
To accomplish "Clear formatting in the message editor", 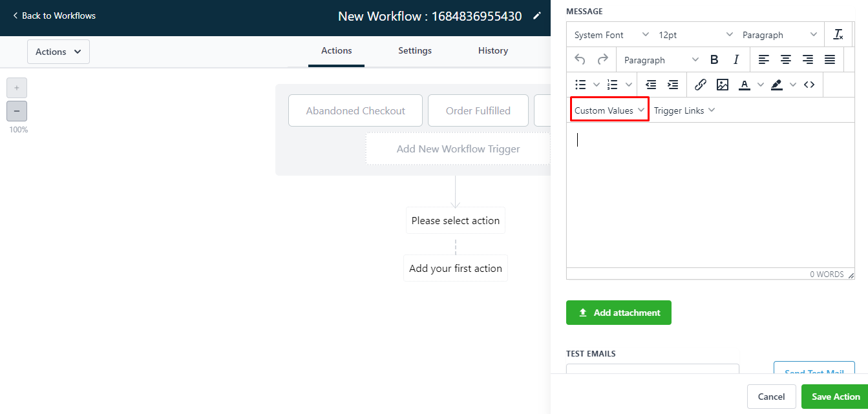I will pyautogui.click(x=838, y=35).
